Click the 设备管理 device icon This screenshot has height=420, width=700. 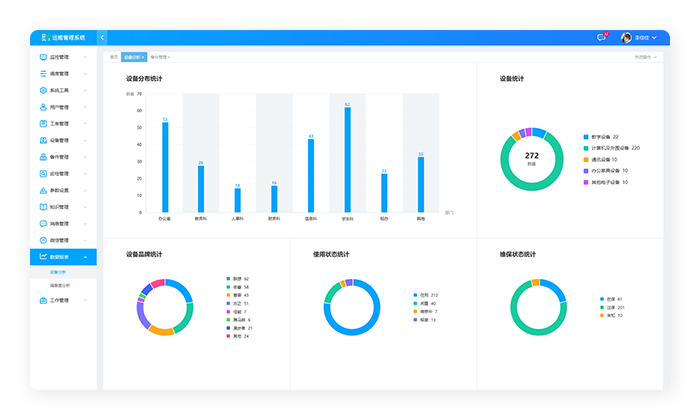click(x=43, y=140)
